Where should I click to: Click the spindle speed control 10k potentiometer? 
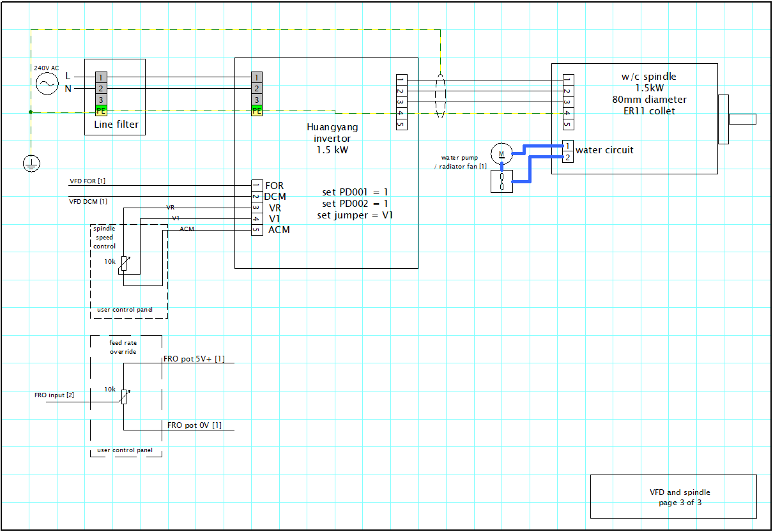123,264
